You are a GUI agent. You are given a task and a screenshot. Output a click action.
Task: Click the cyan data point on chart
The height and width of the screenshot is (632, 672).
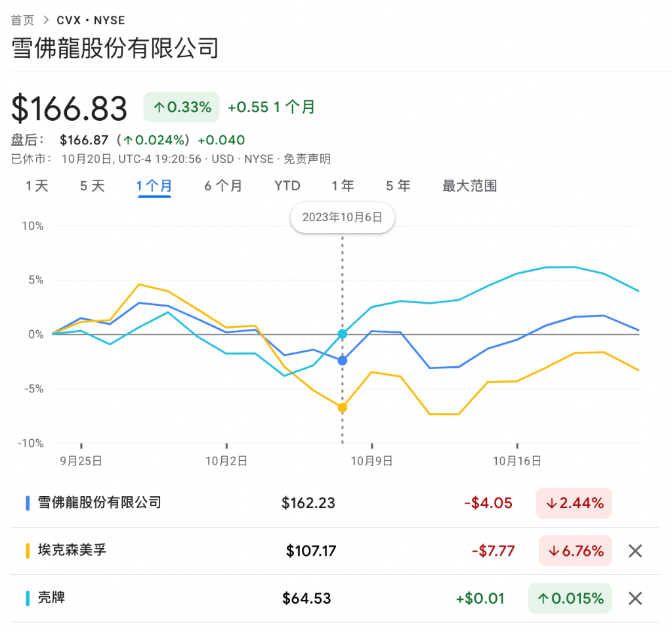point(342,334)
